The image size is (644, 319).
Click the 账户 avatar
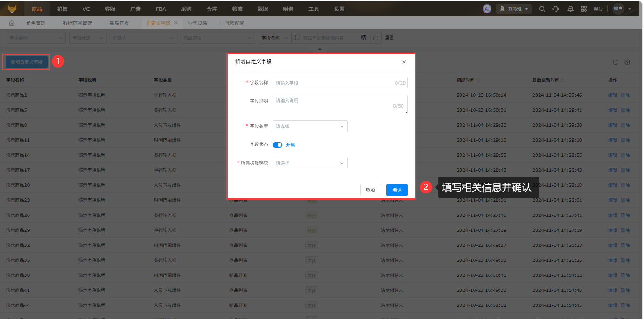(x=618, y=9)
